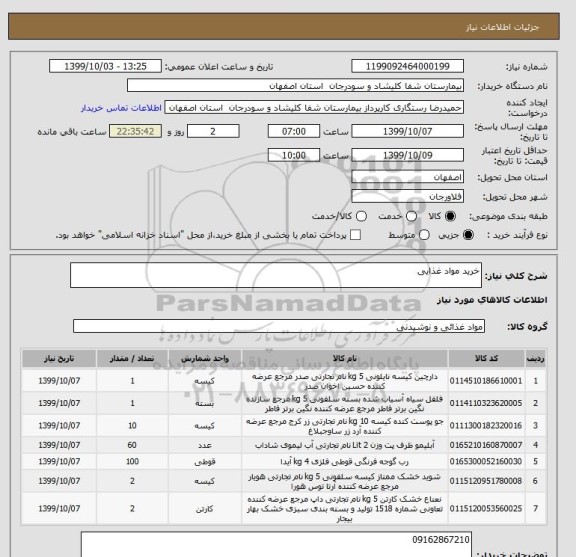Click the announcement date field 1399/10/03 - 13:25
Viewport: 576px width, 557px height.
tap(105, 67)
